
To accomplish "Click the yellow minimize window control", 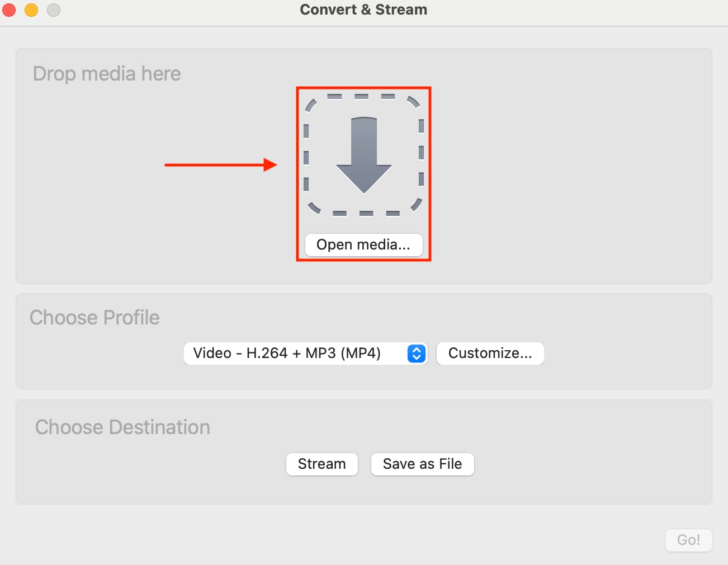I will click(31, 10).
